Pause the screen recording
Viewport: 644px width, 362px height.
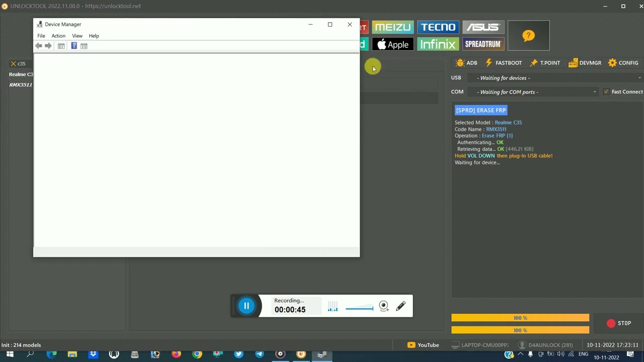[247, 306]
